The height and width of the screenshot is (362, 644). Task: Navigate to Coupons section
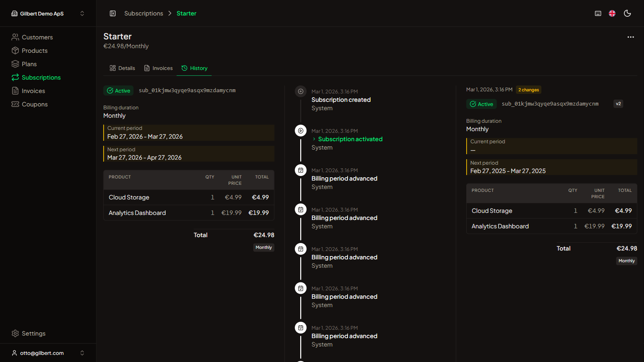click(34, 104)
